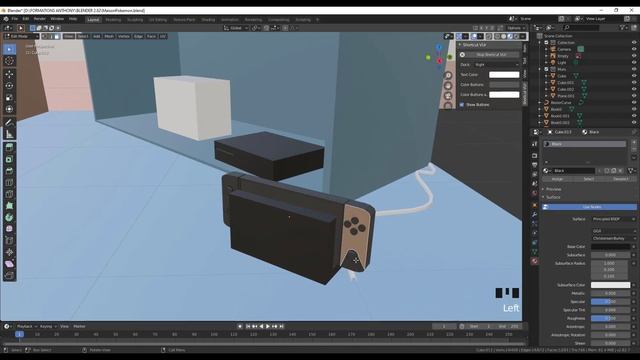Viewport: 640px width, 360px height.
Task: Activate the Inset Faces tool
Action: tap(9, 159)
